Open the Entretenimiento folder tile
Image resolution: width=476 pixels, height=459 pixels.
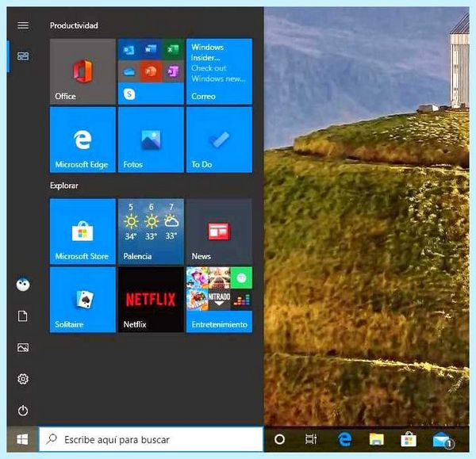(219, 300)
